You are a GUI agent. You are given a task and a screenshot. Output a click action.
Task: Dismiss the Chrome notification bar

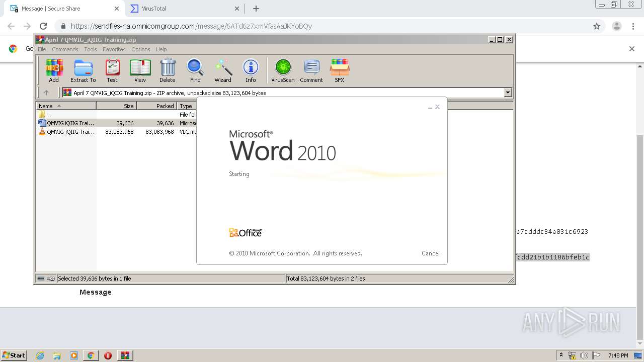632,49
